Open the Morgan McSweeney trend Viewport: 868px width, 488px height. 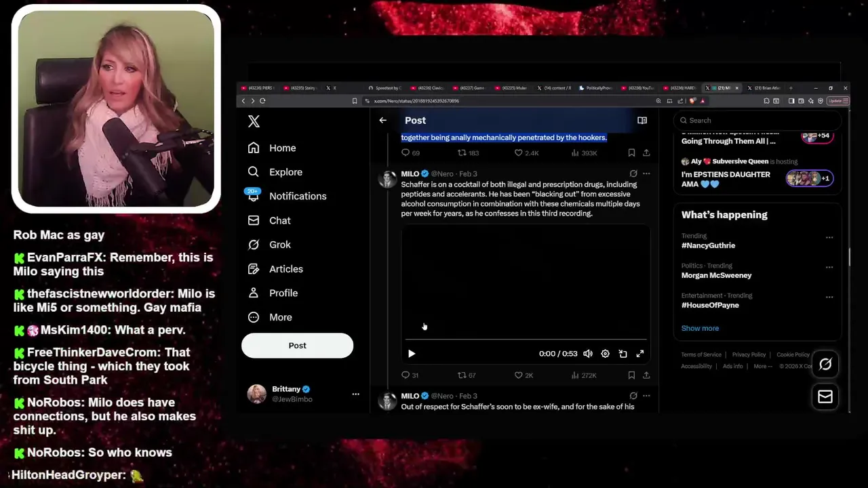pyautogui.click(x=716, y=275)
